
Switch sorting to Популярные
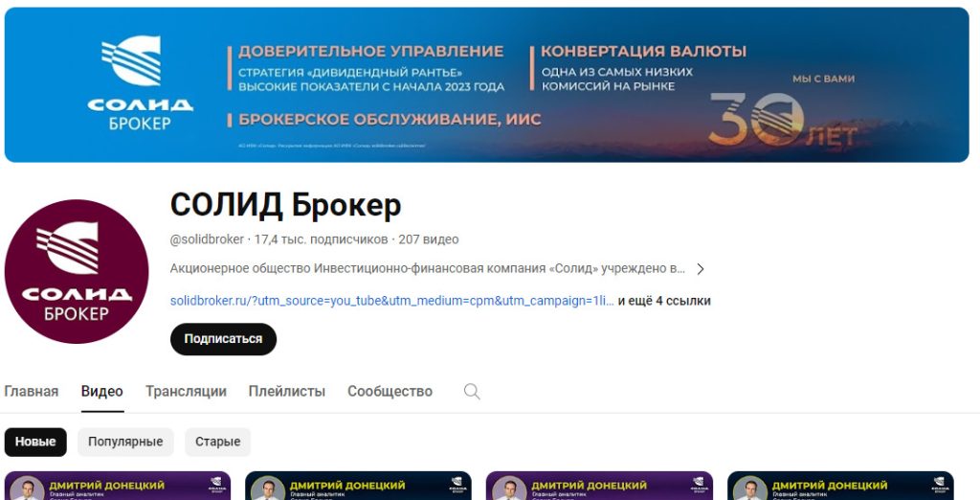pyautogui.click(x=125, y=442)
